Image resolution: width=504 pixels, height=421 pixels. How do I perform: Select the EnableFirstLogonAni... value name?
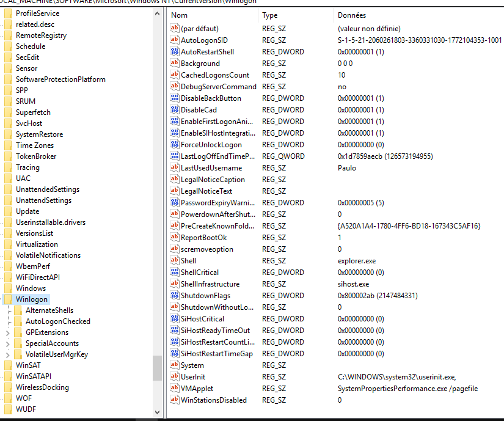(x=217, y=122)
